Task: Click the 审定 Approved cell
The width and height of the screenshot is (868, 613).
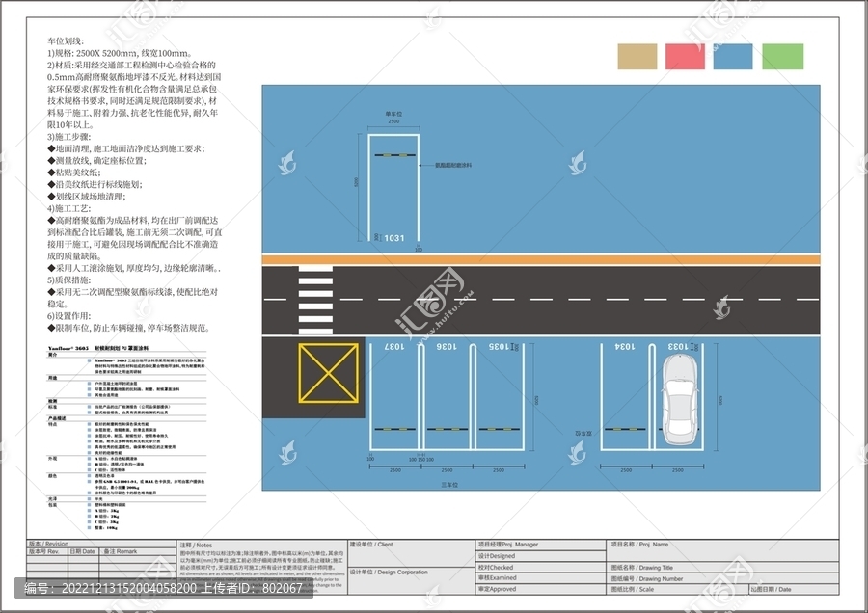Action: [x=541, y=589]
